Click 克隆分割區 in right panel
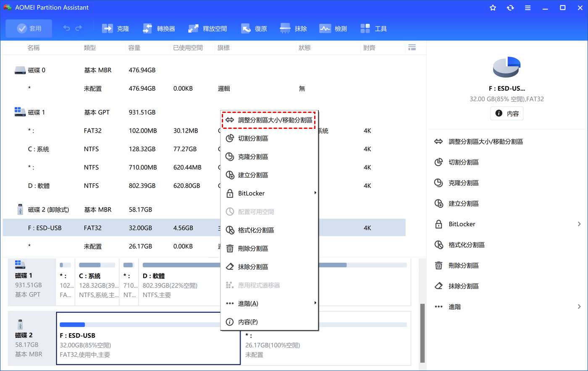This screenshot has height=371, width=588. coord(464,183)
